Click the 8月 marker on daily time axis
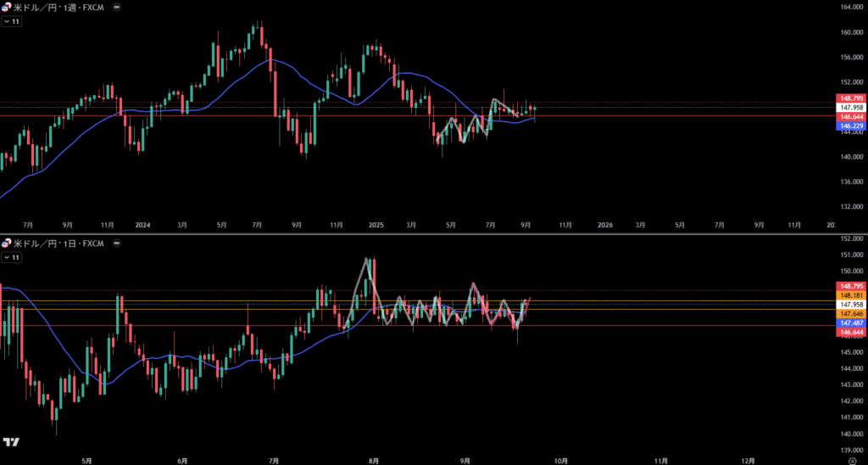The image size is (868, 465). coord(375,459)
